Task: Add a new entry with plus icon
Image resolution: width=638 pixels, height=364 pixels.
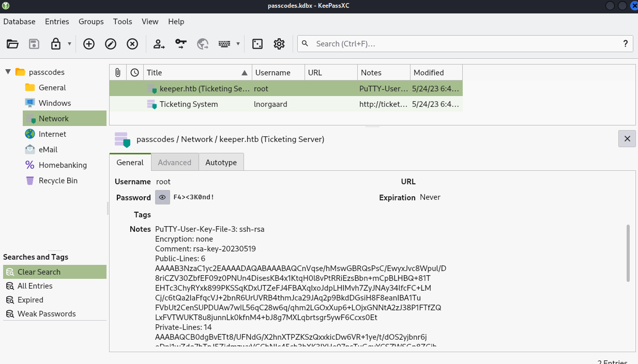Action: click(x=89, y=44)
